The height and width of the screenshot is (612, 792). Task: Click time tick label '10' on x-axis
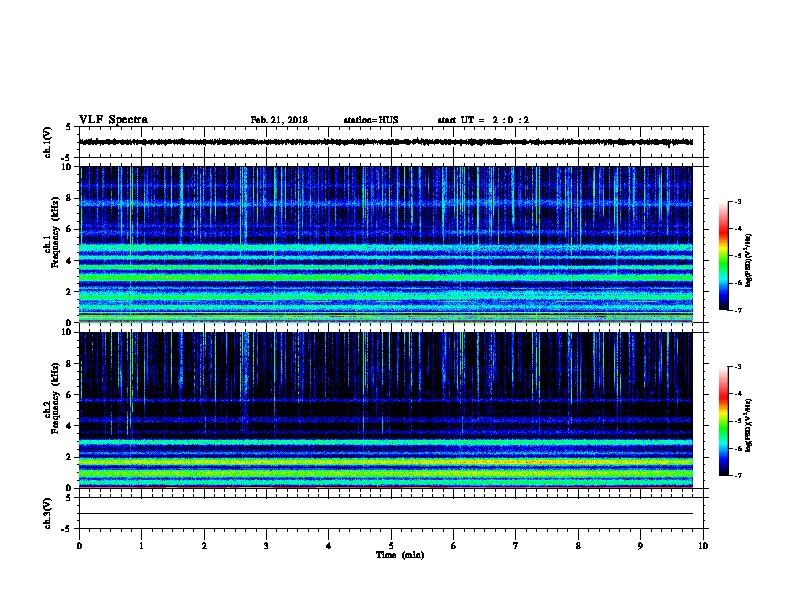click(703, 546)
